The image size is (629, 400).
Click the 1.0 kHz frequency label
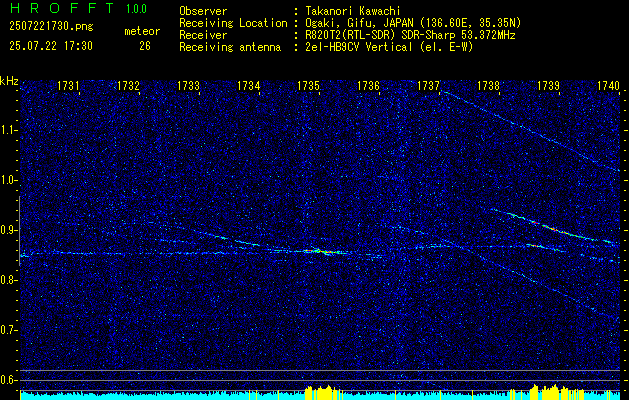point(9,180)
